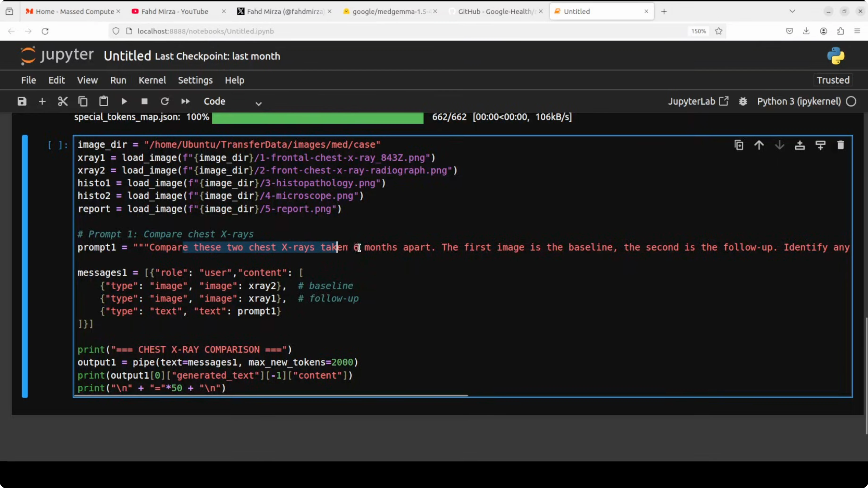The height and width of the screenshot is (488, 868).
Task: Duplicate the cell using copy icon
Action: click(x=739, y=145)
